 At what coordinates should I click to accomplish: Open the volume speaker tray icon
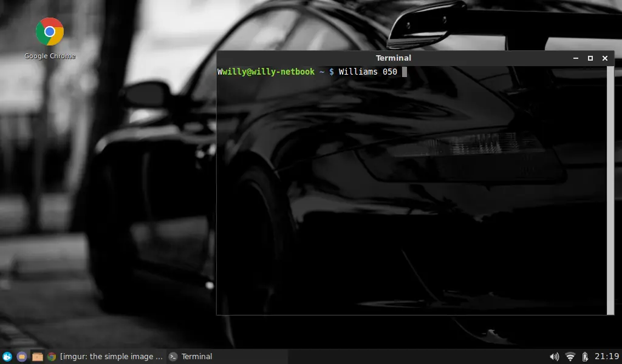click(554, 357)
